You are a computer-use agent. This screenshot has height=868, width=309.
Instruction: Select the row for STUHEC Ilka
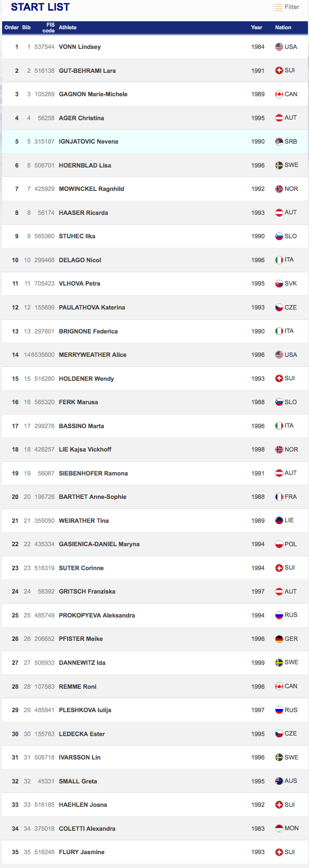pyautogui.click(x=155, y=236)
